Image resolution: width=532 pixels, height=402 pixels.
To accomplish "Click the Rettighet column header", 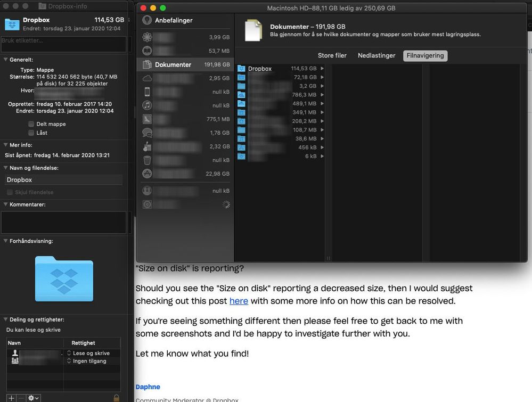I will 92,343.
